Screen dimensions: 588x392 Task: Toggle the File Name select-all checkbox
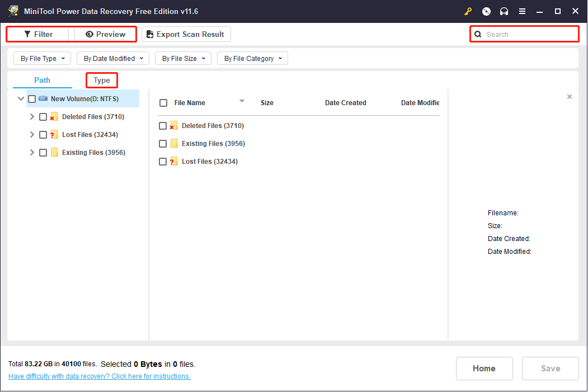point(163,103)
